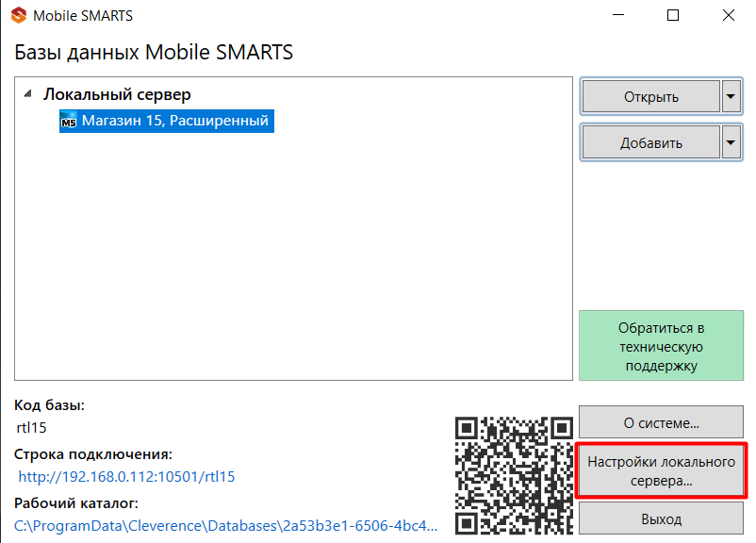The height and width of the screenshot is (543, 756).
Task: Select Магазин 15, Расширенный database
Action: (x=167, y=121)
